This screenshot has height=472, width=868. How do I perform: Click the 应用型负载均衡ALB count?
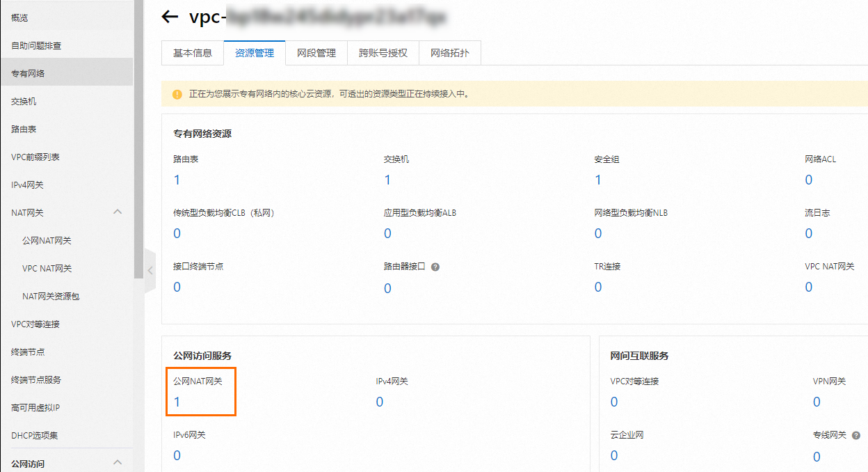point(387,233)
